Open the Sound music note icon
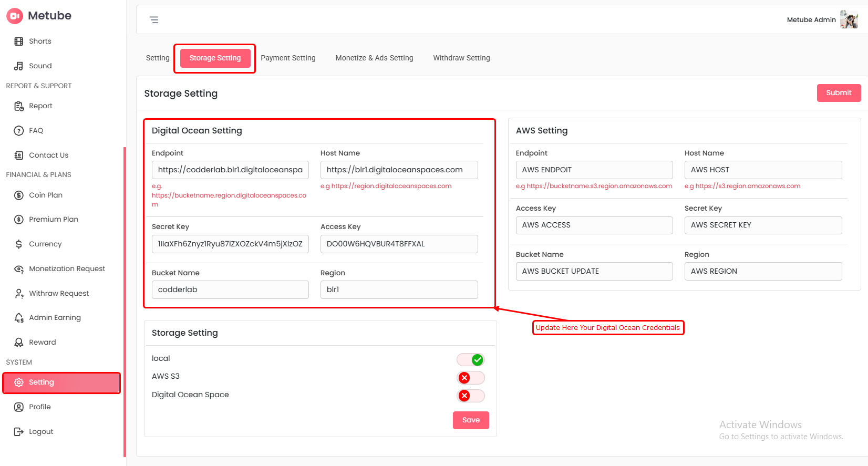This screenshot has height=466, width=868. tap(19, 66)
